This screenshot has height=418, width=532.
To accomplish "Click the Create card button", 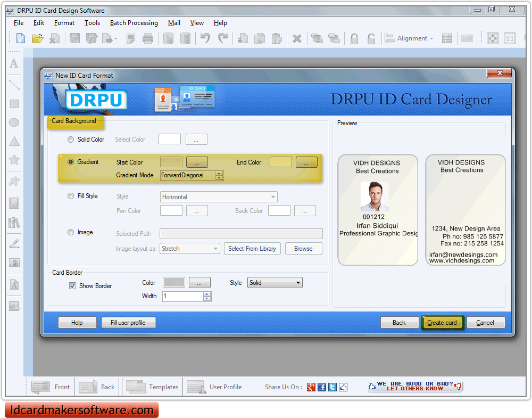I will point(442,323).
